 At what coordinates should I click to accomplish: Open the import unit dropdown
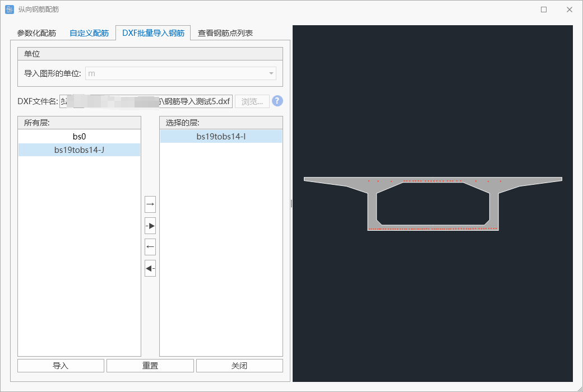click(181, 73)
